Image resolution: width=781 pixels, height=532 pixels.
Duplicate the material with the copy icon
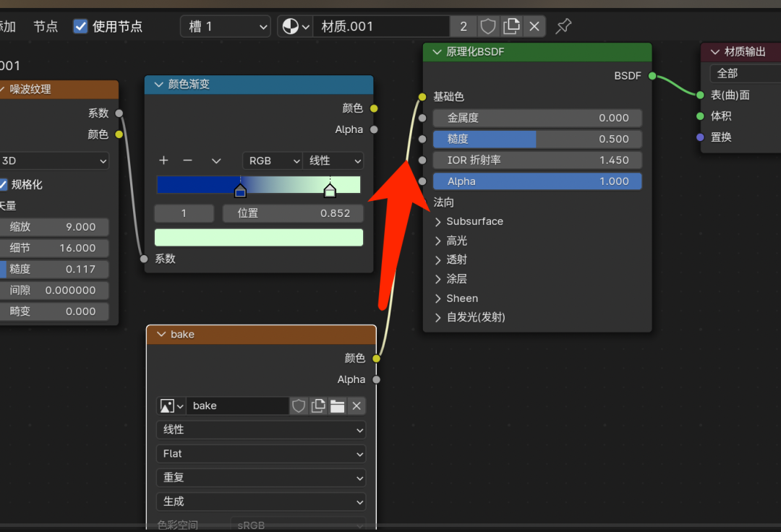(511, 26)
